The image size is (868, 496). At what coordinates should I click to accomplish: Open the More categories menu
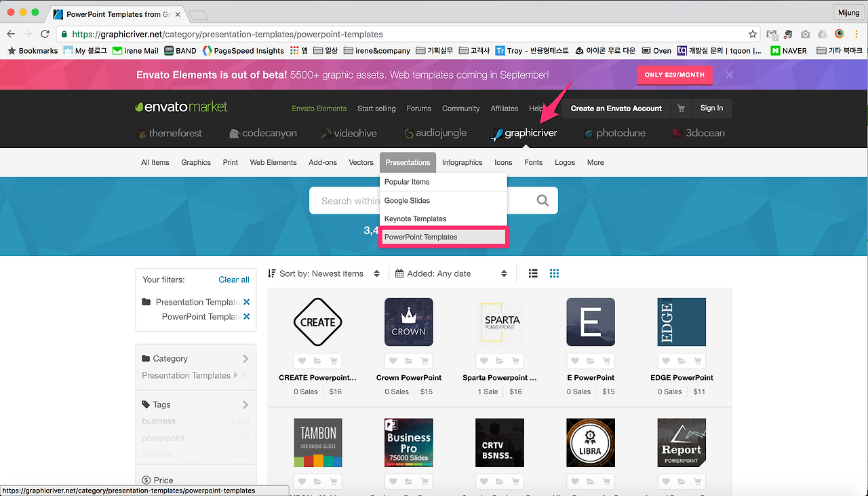click(x=595, y=162)
